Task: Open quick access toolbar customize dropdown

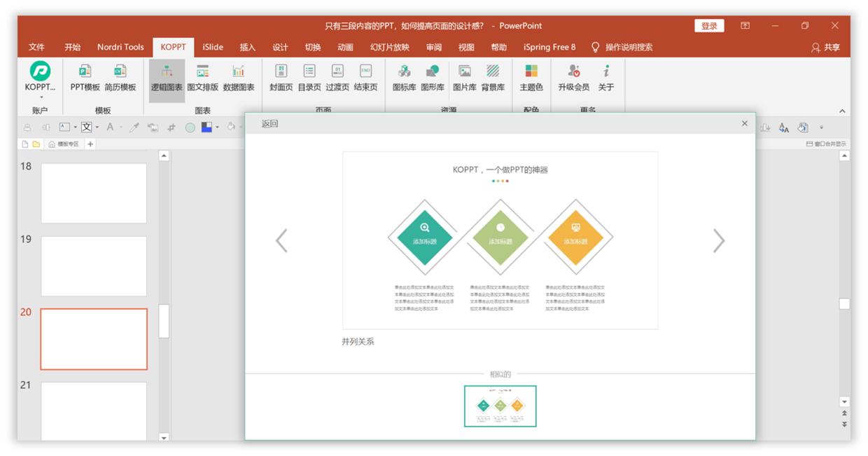Action: [x=822, y=127]
